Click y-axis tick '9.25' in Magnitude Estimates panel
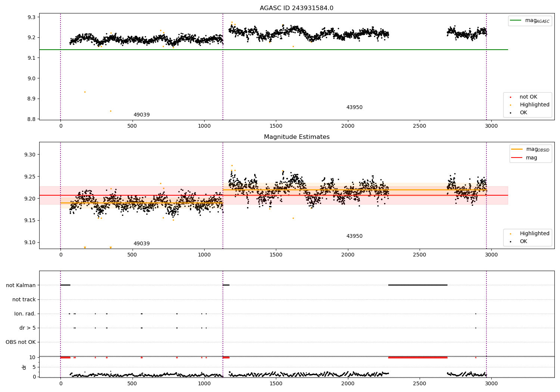560x392 pixels. pyautogui.click(x=30, y=177)
